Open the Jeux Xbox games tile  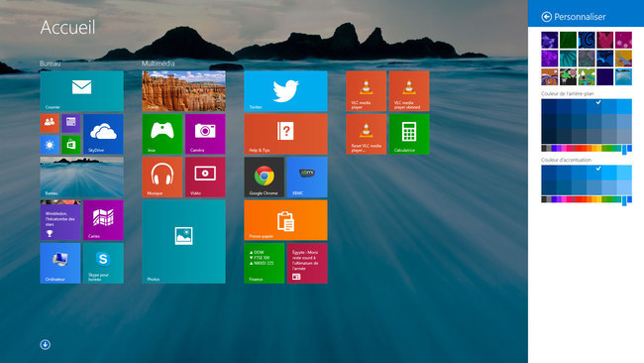click(162, 134)
